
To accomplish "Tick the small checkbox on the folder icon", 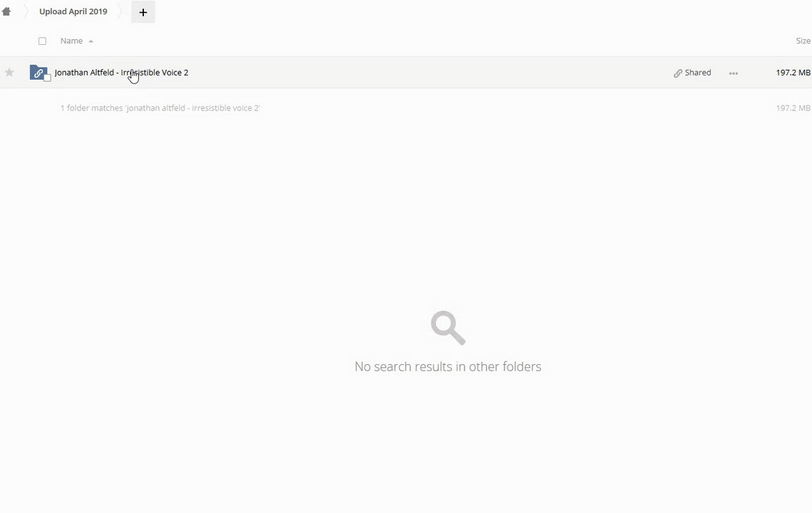I will [x=47, y=78].
